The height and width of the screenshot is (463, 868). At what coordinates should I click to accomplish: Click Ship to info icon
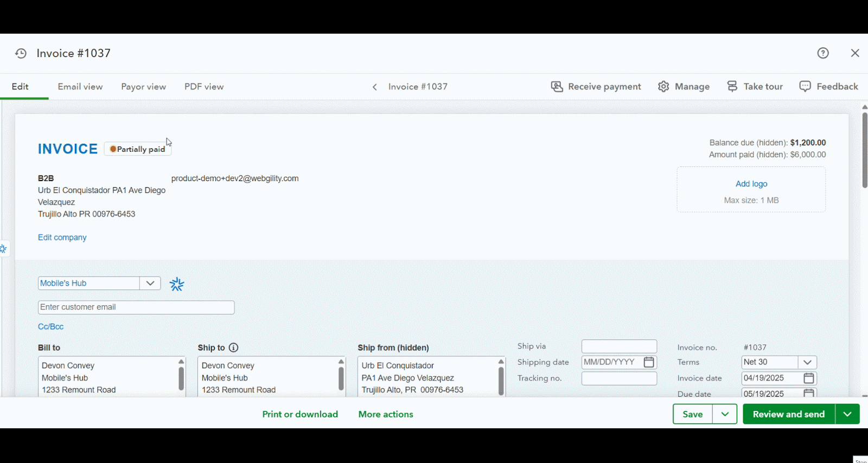[x=234, y=348]
